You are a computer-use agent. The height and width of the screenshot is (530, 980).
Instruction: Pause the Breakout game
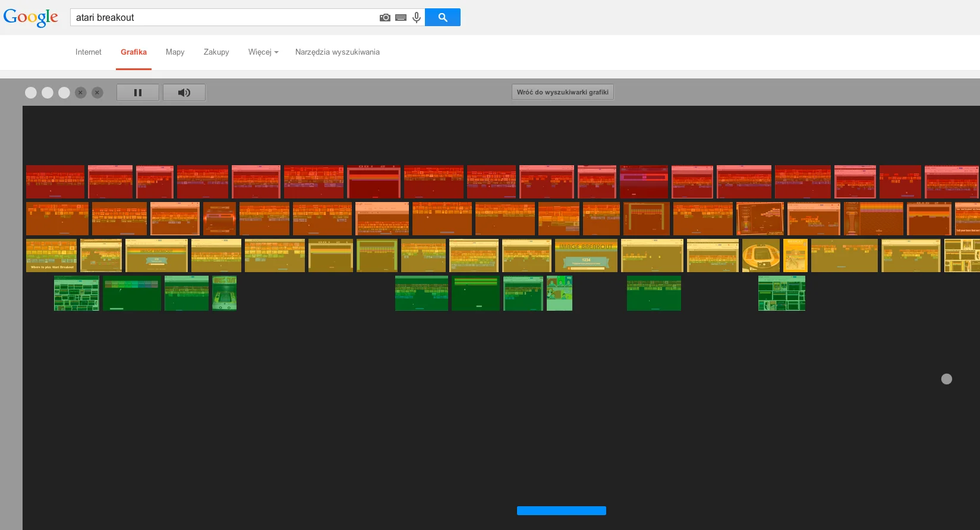tap(138, 92)
